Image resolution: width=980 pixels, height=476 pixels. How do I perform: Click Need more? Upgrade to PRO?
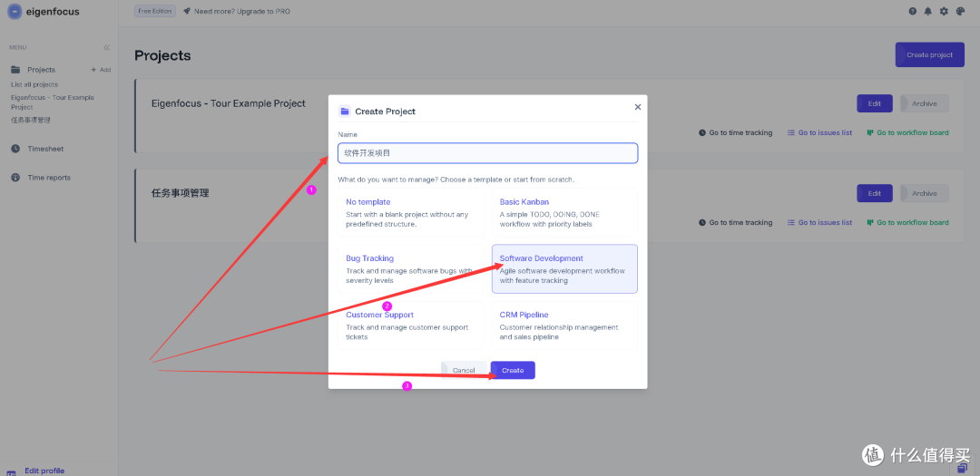[242, 11]
